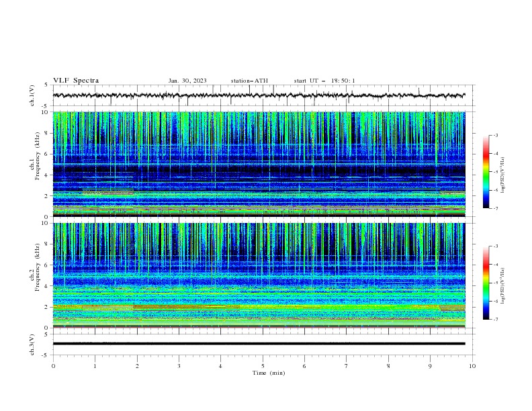This screenshot has width=532, height=411.
Task: Click inside the ch.2 spectrogram panel
Action: tap(259, 275)
